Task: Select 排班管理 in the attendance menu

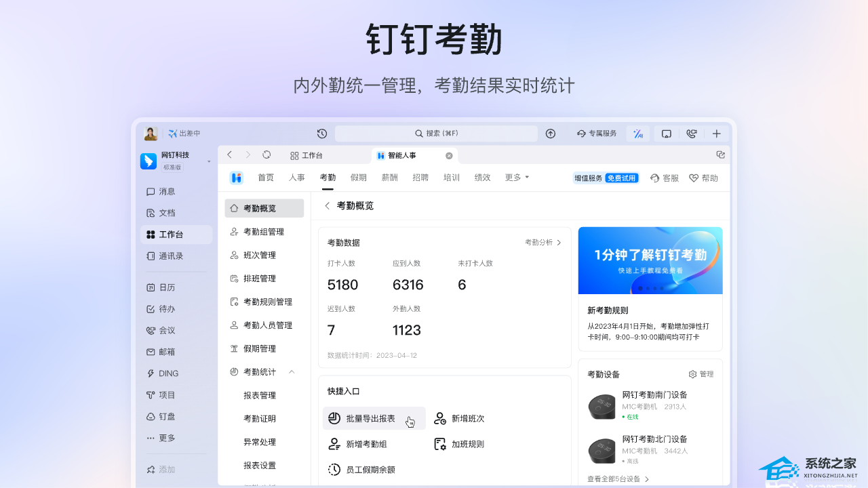Action: [259, 279]
